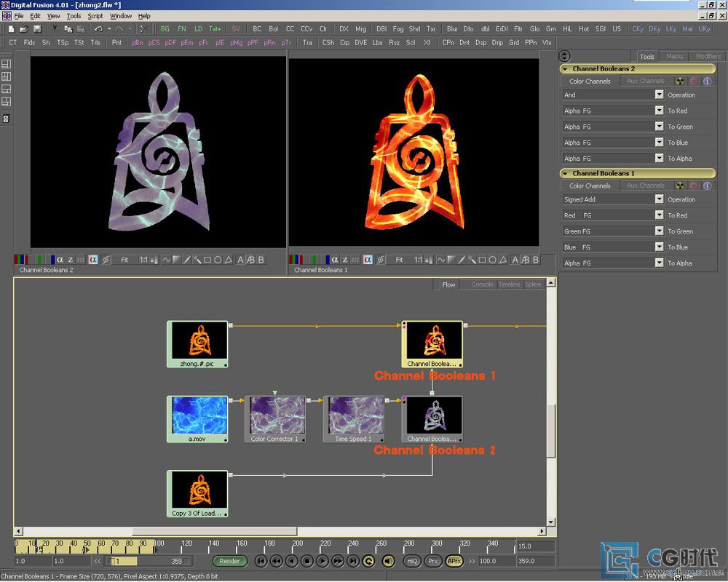Image resolution: width=728 pixels, height=582 pixels.
Task: Open the Tools menu
Action: (x=74, y=16)
